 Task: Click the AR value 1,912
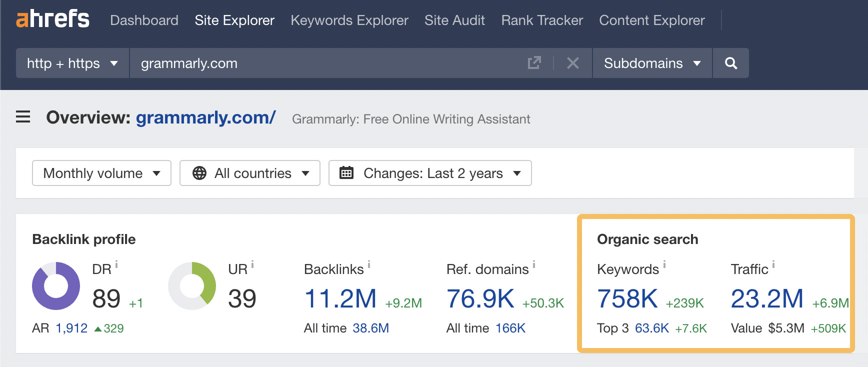click(x=71, y=328)
